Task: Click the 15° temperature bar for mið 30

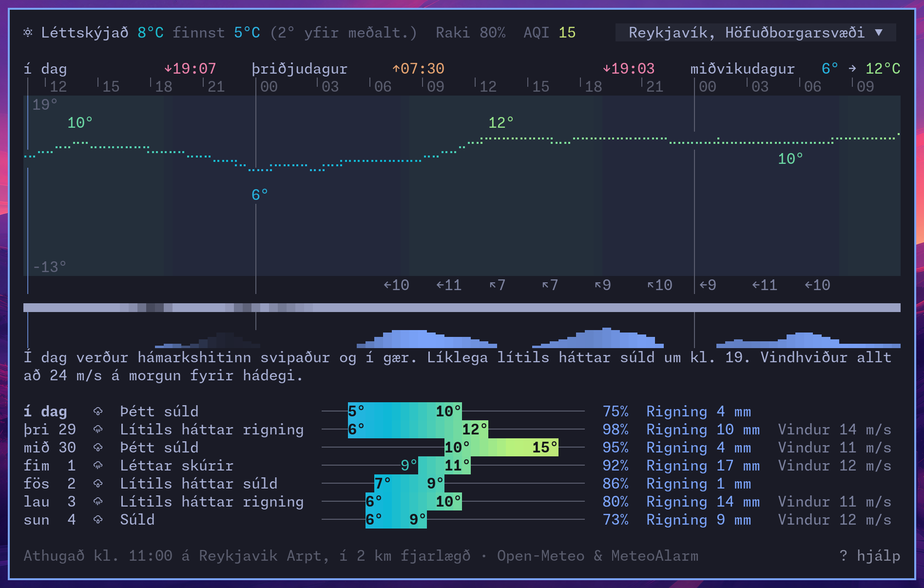Action: click(x=501, y=448)
